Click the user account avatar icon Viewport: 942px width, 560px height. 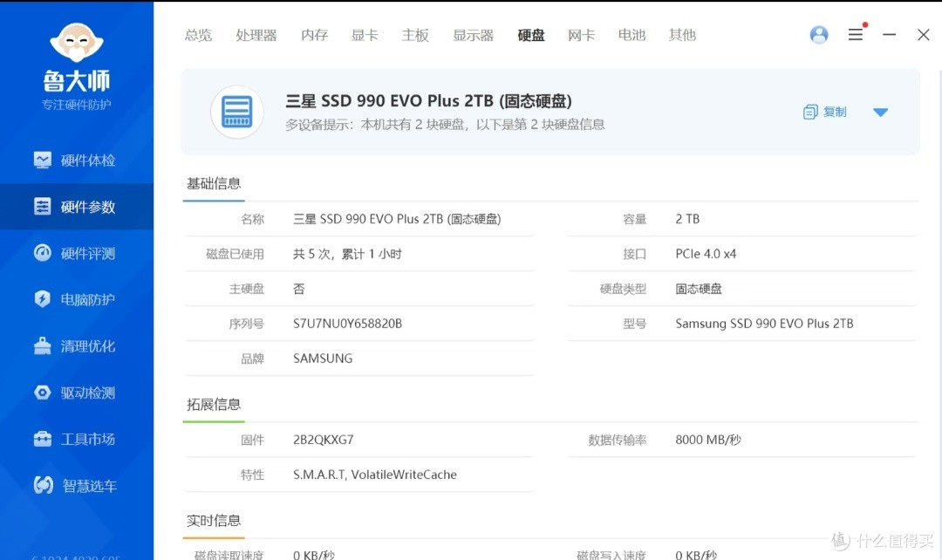coord(819,35)
